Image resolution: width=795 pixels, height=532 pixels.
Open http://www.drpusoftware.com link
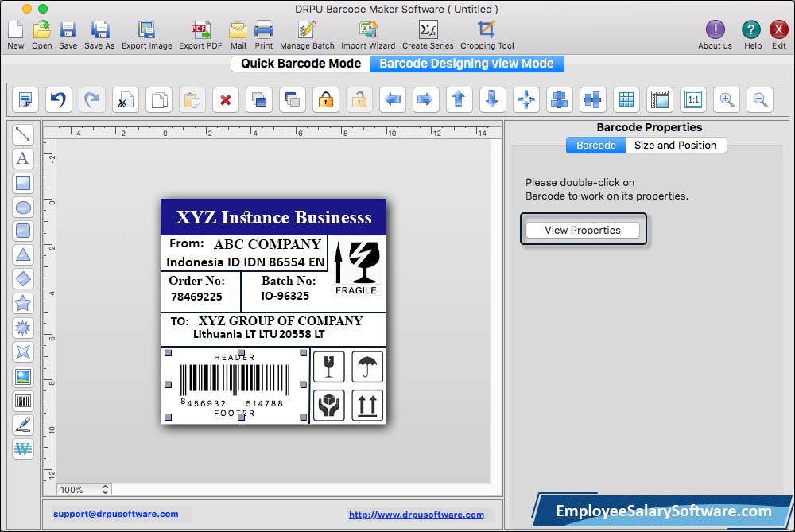pyautogui.click(x=417, y=515)
